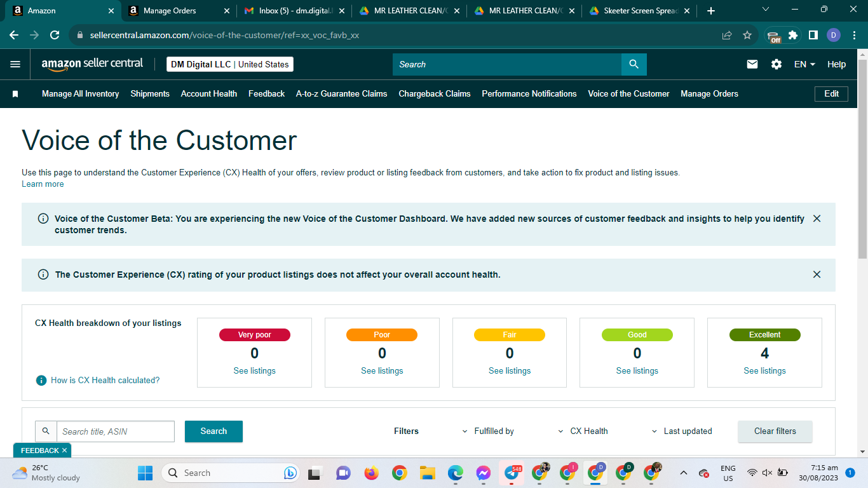Switch to the Skeeter Screen Spread tab
Screen dimensions: 868x488
pos(641,11)
